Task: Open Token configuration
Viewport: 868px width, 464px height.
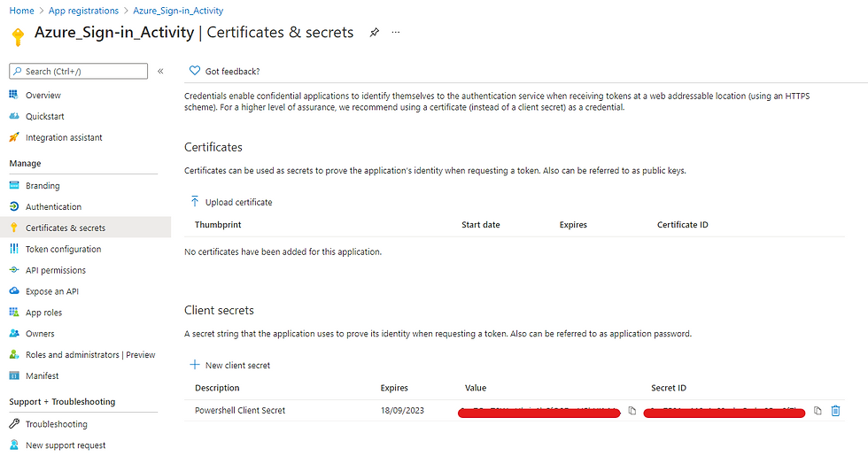Action: pyautogui.click(x=63, y=249)
